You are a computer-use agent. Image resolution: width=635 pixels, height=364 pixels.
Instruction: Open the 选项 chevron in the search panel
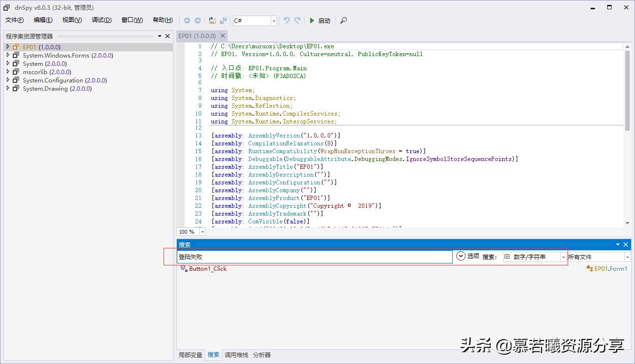click(460, 256)
